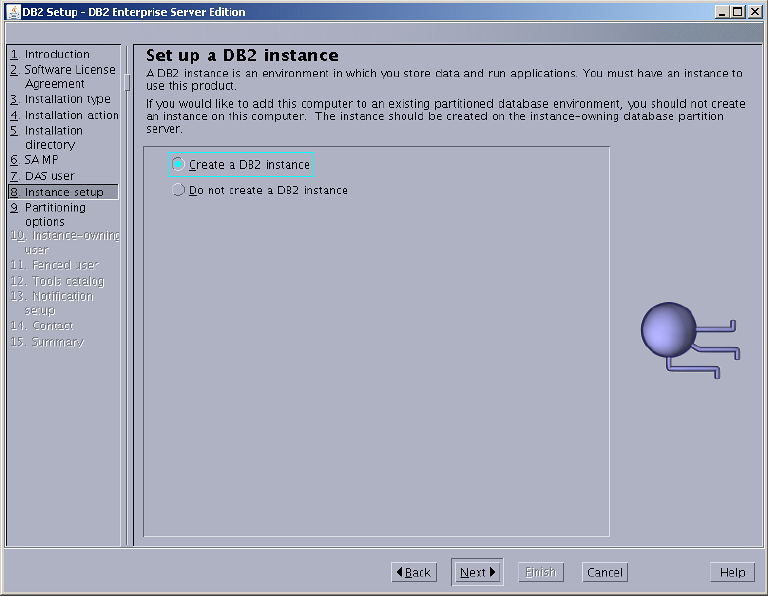Open the Installation directory step
The image size is (768, 596).
47,138
